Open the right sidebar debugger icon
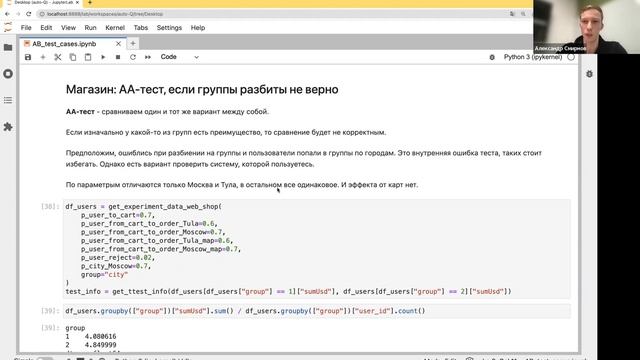This screenshot has width=640, height=360. point(589,74)
